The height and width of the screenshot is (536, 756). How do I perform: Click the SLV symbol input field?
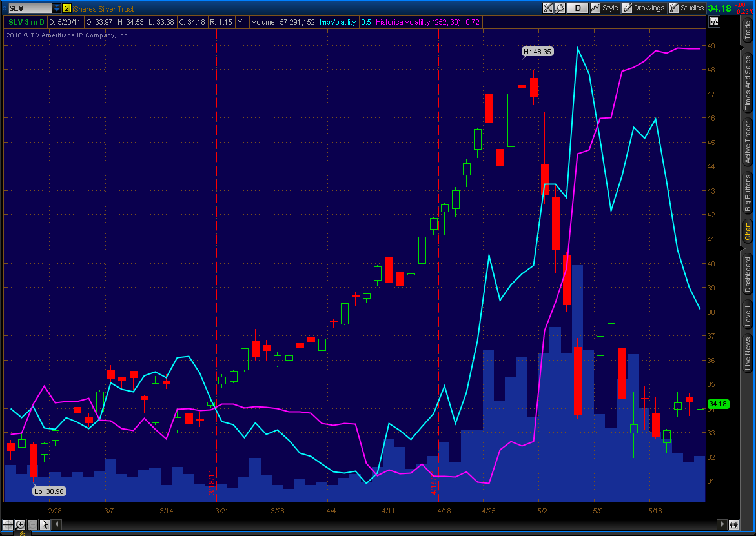click(30, 8)
